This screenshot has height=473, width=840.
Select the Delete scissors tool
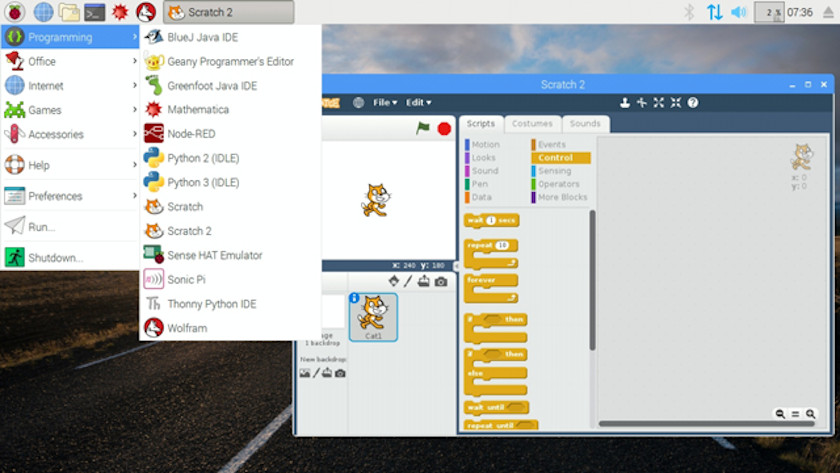(x=642, y=102)
